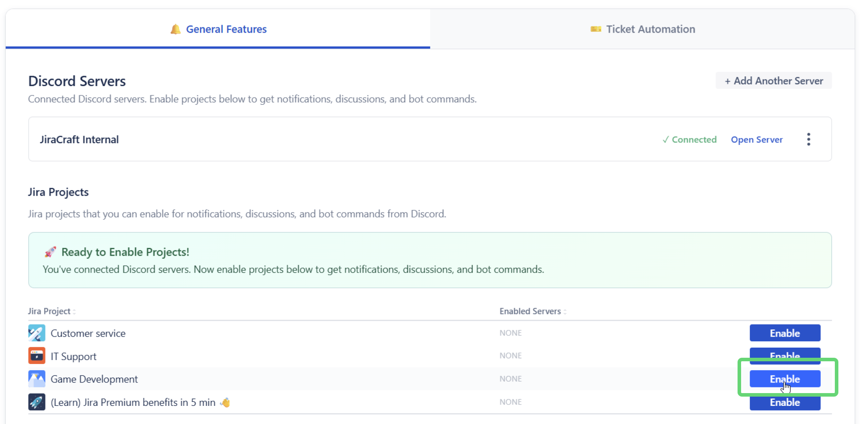Enable the IT Support project
Image resolution: width=868 pixels, height=424 pixels.
coord(784,356)
